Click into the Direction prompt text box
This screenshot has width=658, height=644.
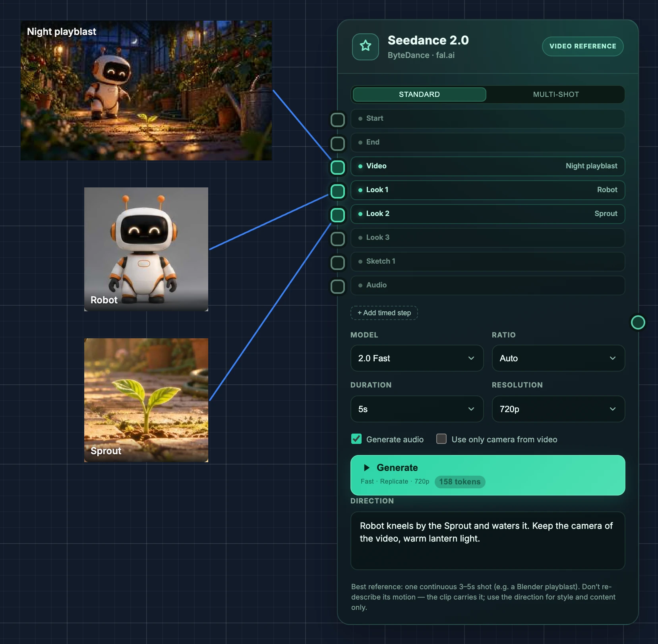(x=488, y=541)
